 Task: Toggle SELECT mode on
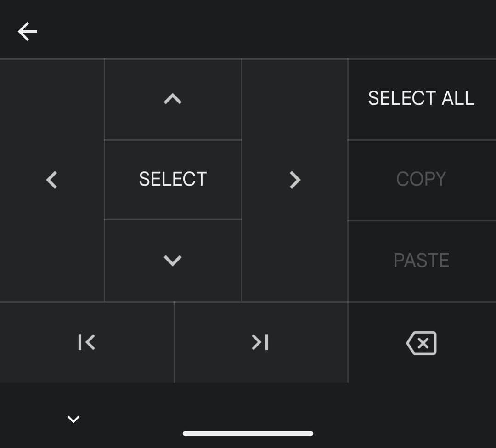[x=173, y=179]
